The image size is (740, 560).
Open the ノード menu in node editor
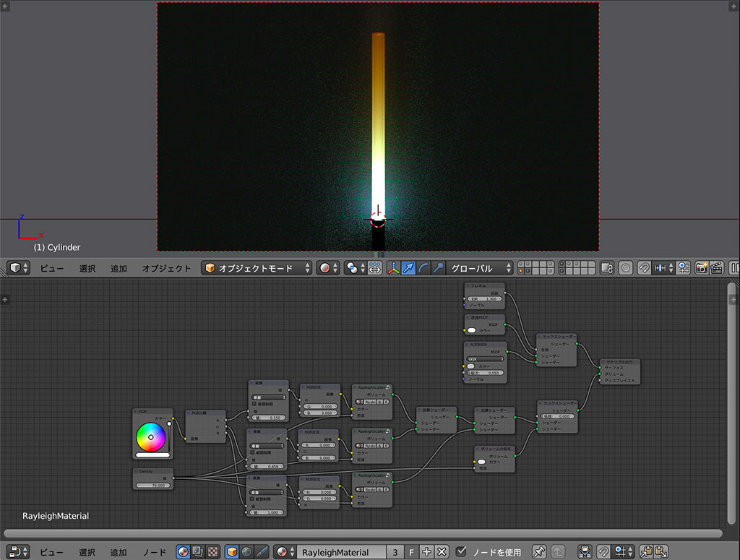tap(155, 552)
